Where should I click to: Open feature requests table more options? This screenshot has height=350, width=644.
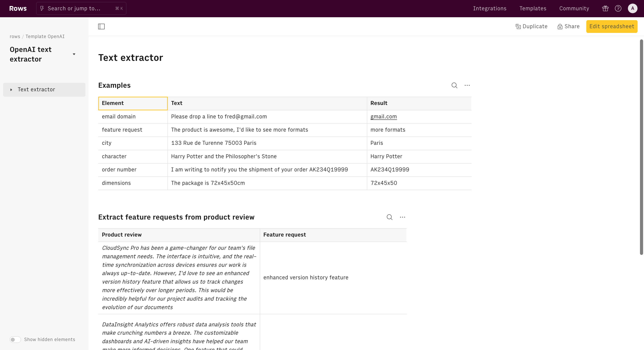click(402, 217)
